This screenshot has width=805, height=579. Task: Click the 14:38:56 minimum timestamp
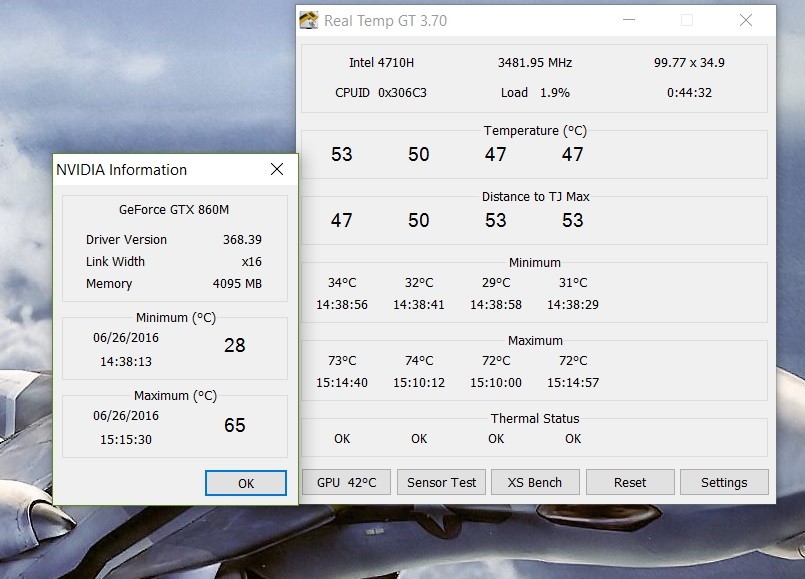click(342, 305)
